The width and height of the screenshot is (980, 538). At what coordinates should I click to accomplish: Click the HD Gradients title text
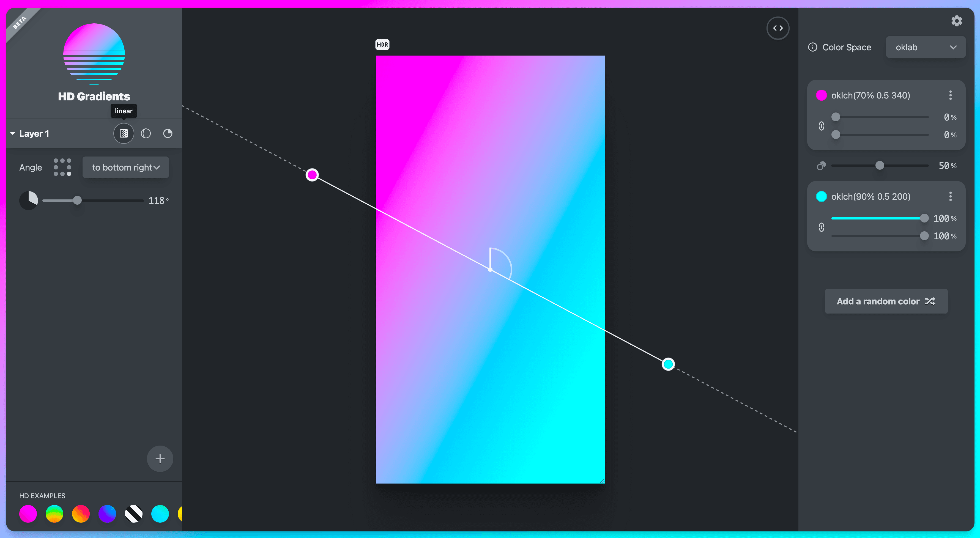point(94,96)
